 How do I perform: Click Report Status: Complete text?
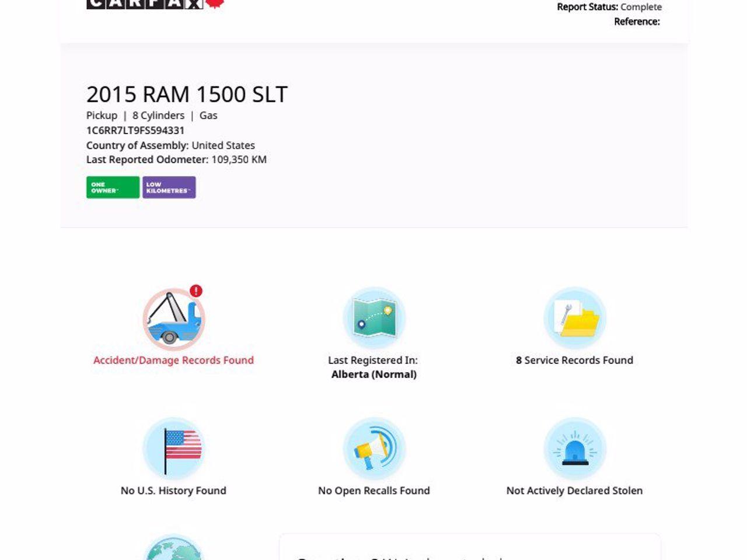(x=609, y=7)
